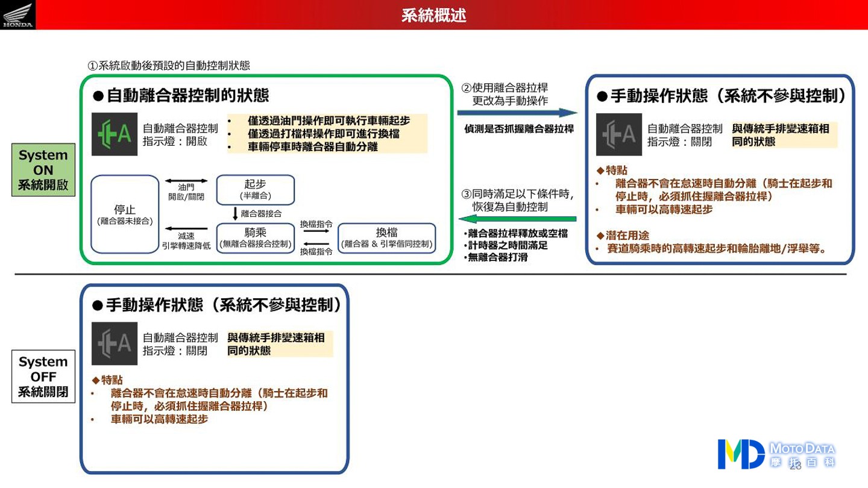
Task: Click the Honda wing logo
Action: (x=17, y=14)
